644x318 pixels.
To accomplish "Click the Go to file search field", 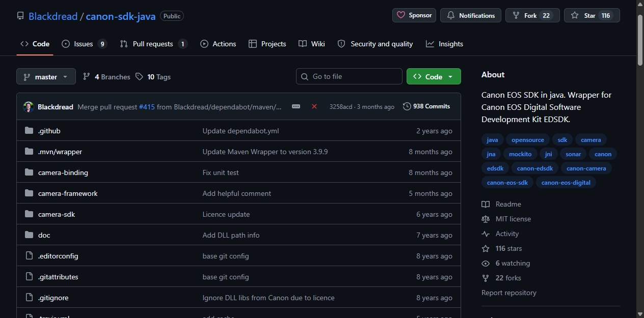I will pyautogui.click(x=349, y=76).
